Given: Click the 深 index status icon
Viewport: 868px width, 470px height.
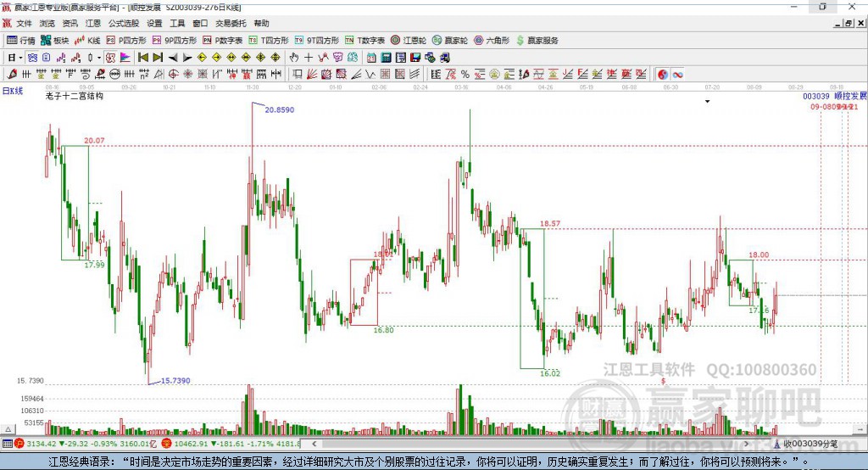Looking at the screenshot, I should (169, 444).
